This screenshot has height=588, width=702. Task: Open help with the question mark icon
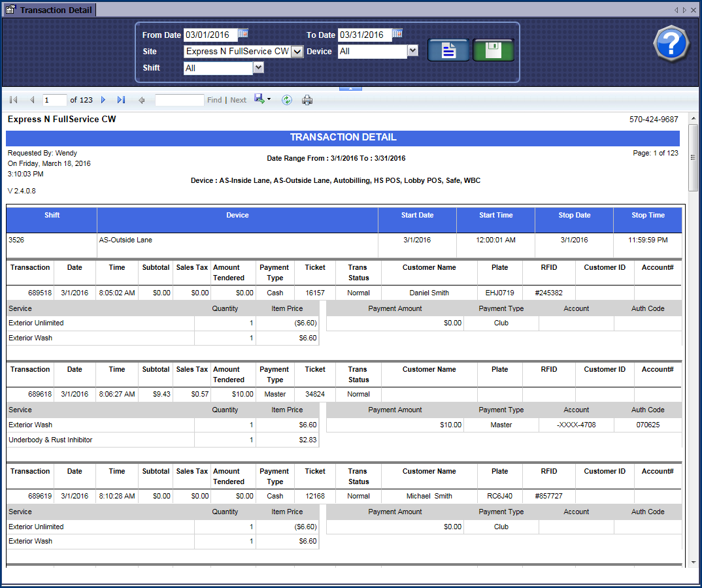tap(671, 44)
